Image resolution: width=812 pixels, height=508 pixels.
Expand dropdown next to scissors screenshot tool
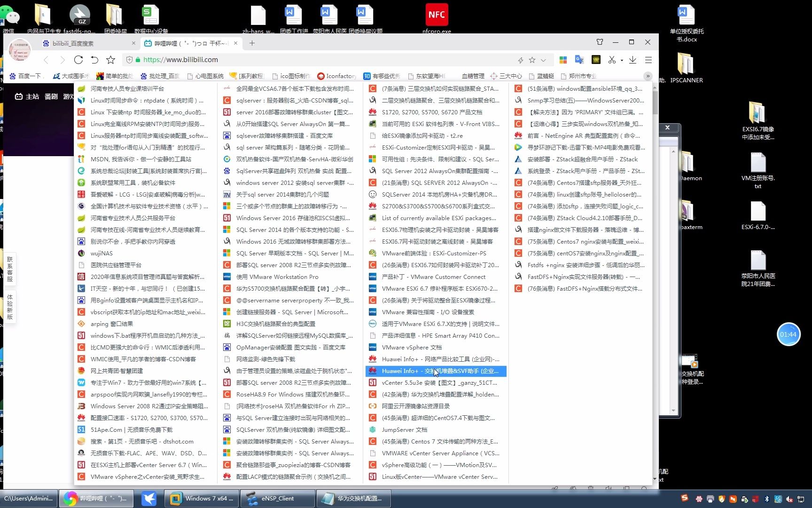point(622,60)
